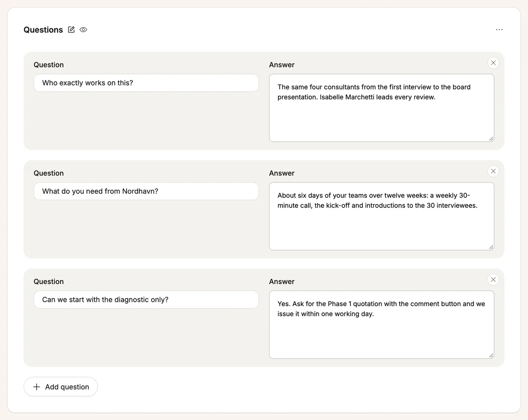528x420 pixels.
Task: Click the Question label above the diagnostic question
Action: point(49,282)
